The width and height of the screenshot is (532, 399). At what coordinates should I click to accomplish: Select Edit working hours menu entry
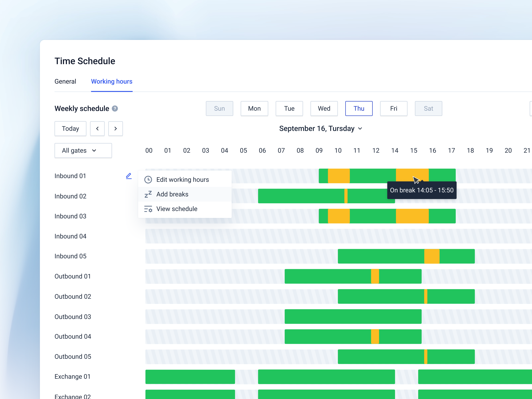click(x=182, y=180)
